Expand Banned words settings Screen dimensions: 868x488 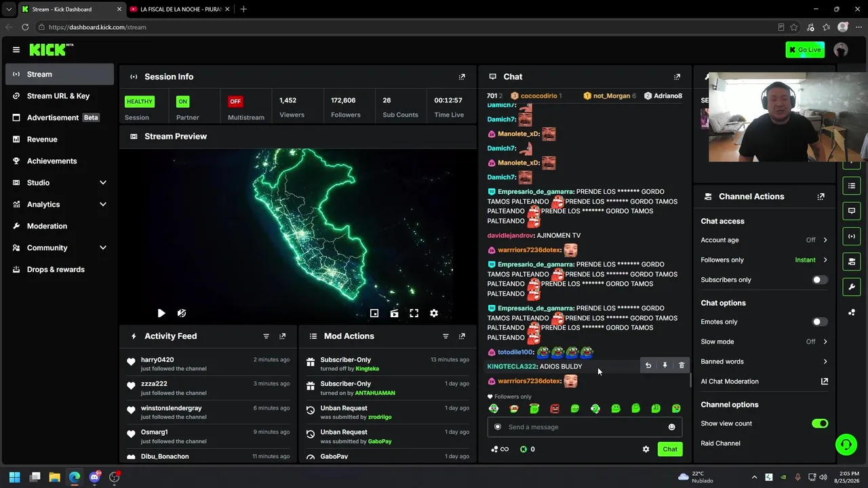764,361
